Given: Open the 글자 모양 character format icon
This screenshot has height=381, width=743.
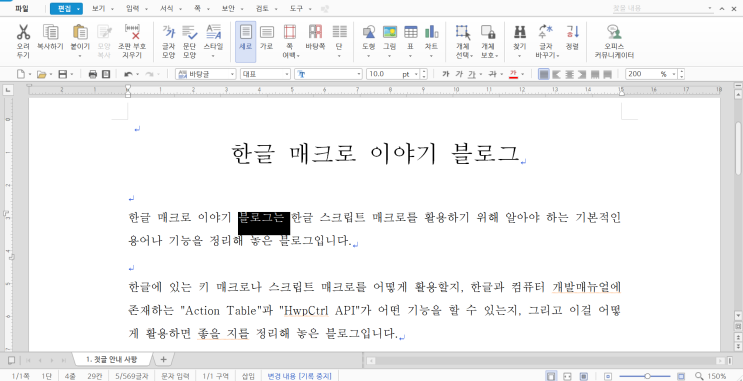Looking at the screenshot, I should (169, 32).
